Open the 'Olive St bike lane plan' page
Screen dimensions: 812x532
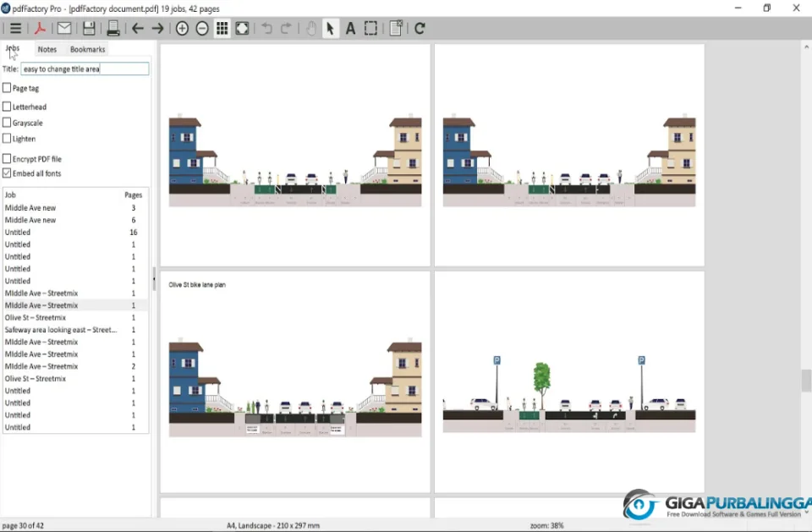pos(295,381)
